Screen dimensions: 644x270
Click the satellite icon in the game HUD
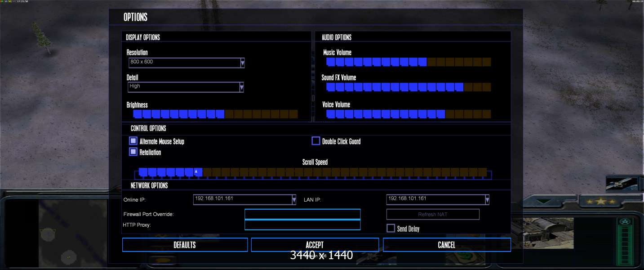(622, 184)
